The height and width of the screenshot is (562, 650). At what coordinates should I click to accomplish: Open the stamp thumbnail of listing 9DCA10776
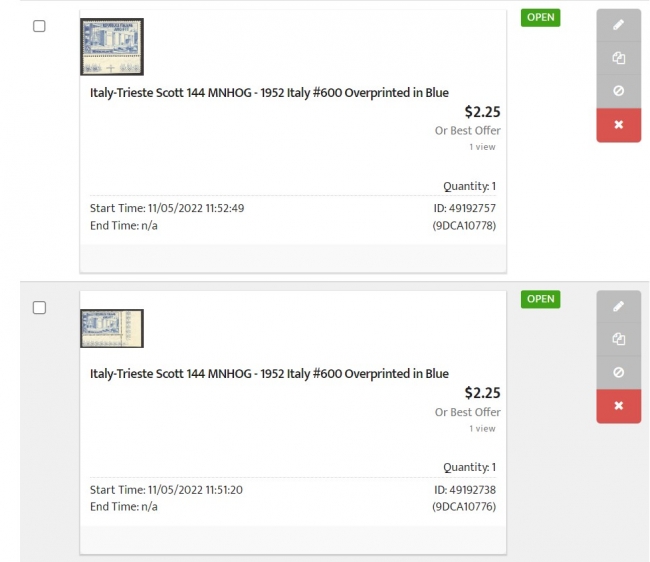click(112, 328)
